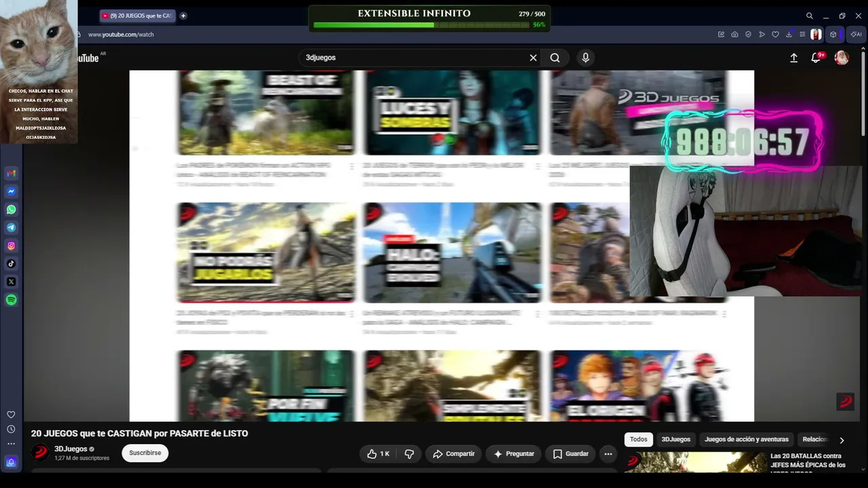Open the browser shield privacy icon
Image resolution: width=868 pixels, height=488 pixels.
(748, 35)
